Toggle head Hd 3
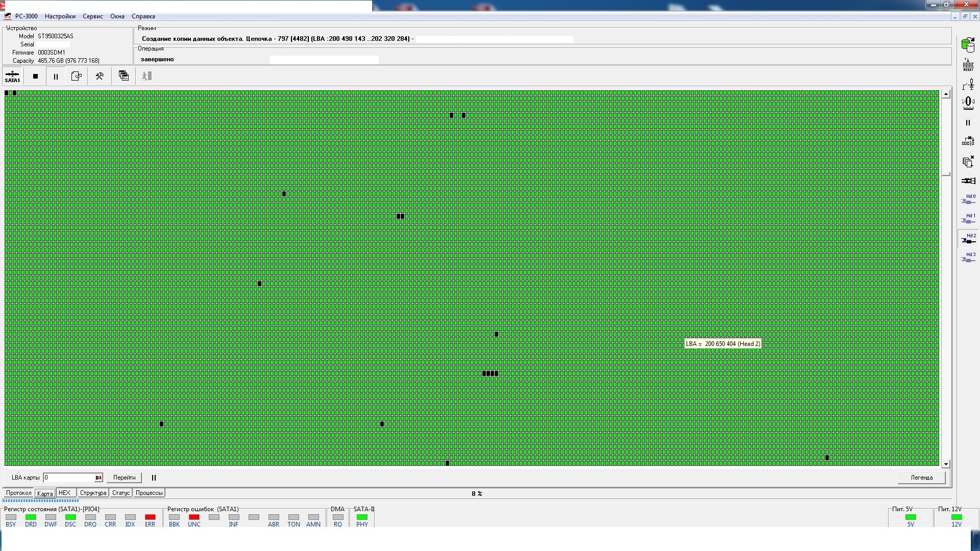The width and height of the screenshot is (980, 551). tap(968, 257)
